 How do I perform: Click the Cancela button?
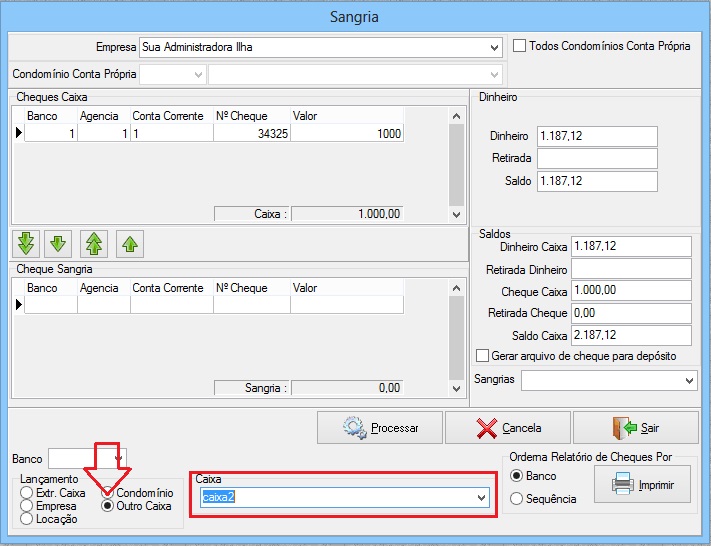pyautogui.click(x=508, y=428)
